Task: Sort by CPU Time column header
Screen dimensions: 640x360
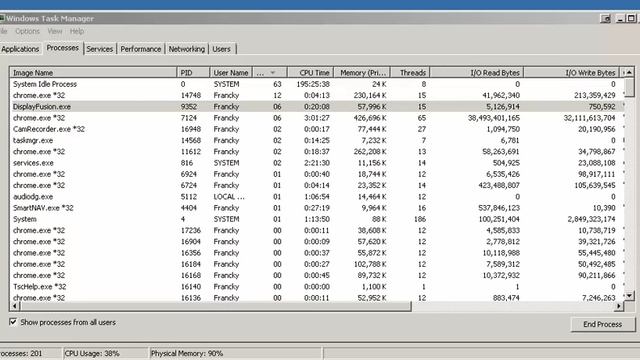Action: pos(311,73)
